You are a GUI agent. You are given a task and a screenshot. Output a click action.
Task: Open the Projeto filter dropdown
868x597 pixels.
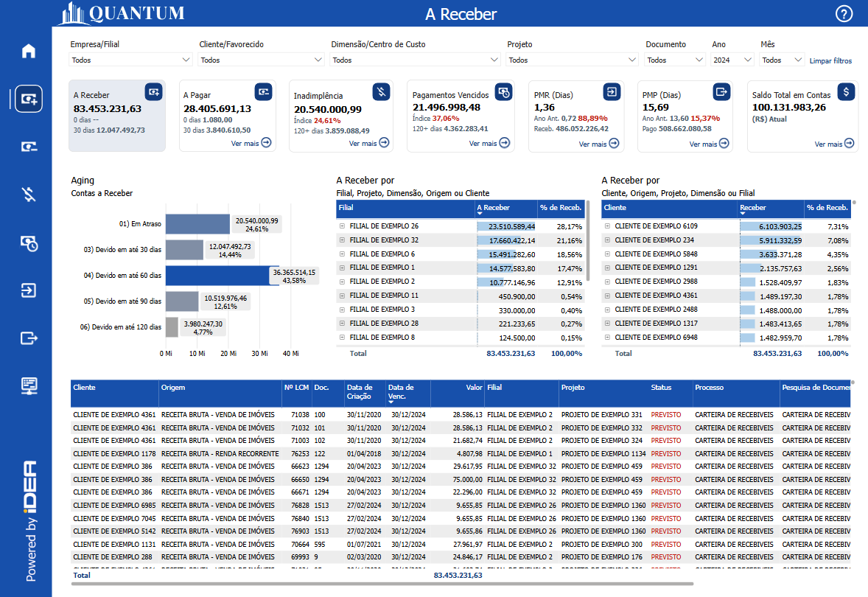(x=573, y=60)
